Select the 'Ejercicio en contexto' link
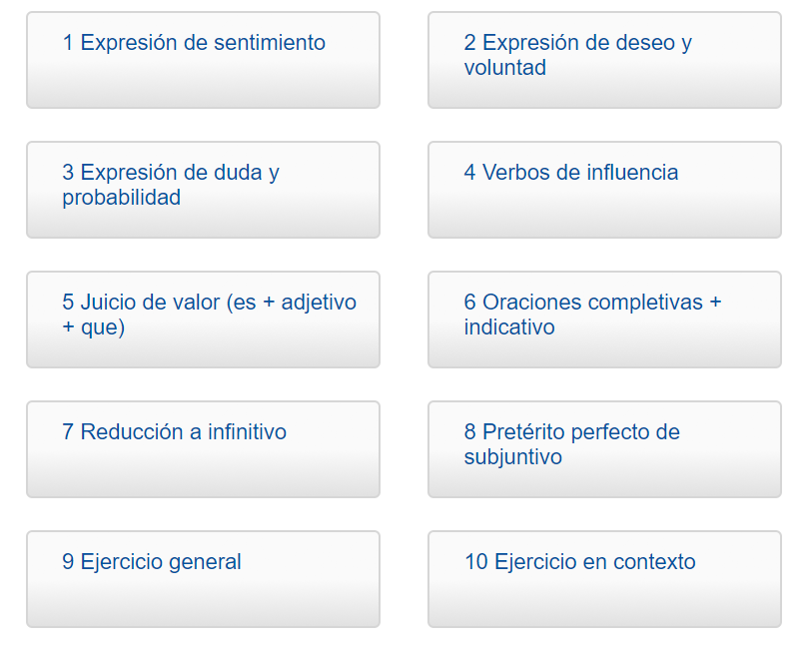Screen dimensions: 812x645 click(579, 562)
